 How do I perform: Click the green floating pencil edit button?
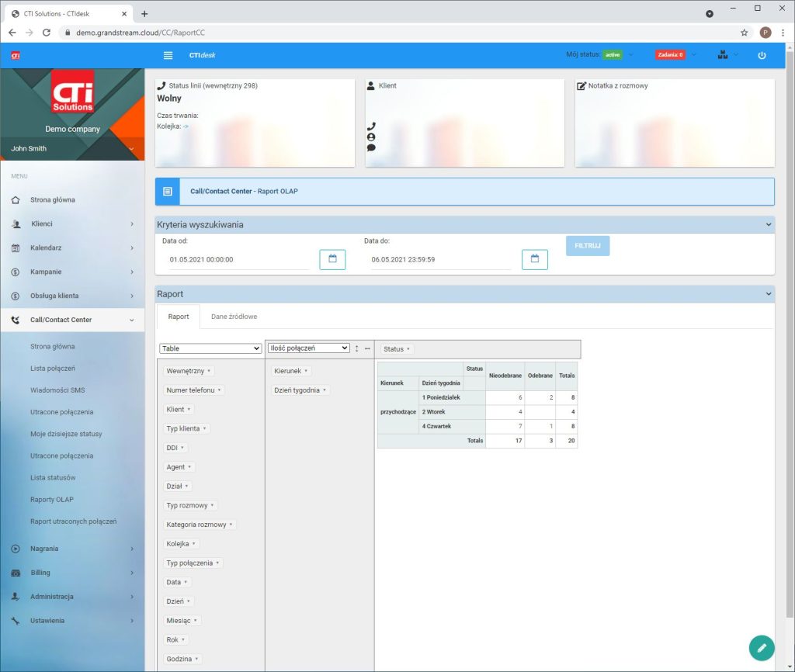[x=762, y=647]
